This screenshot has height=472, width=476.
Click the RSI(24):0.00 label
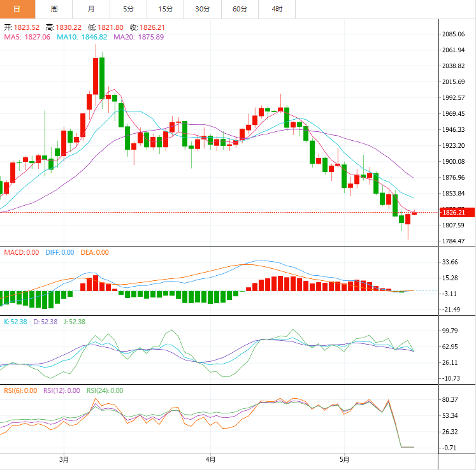105,390
